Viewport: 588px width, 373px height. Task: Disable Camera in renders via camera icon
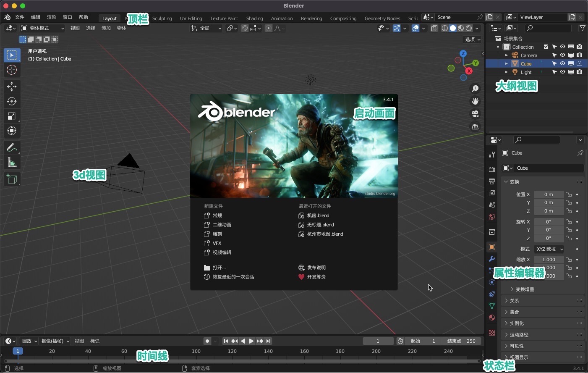[579, 55]
